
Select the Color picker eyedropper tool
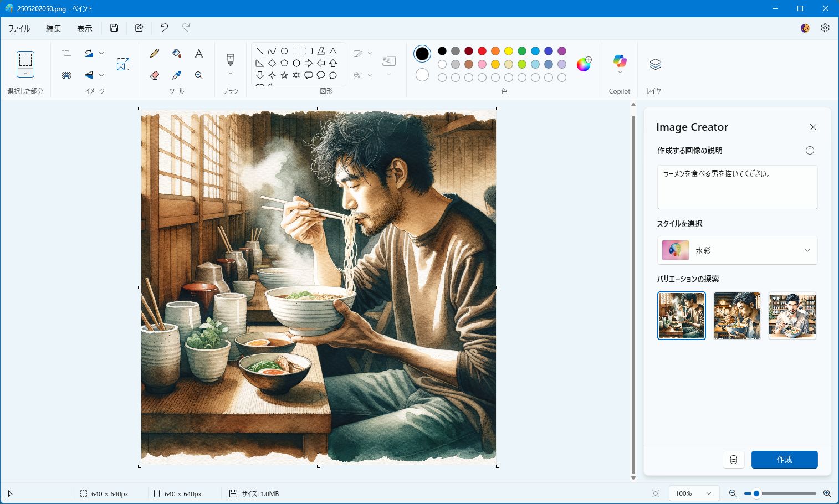tap(177, 75)
